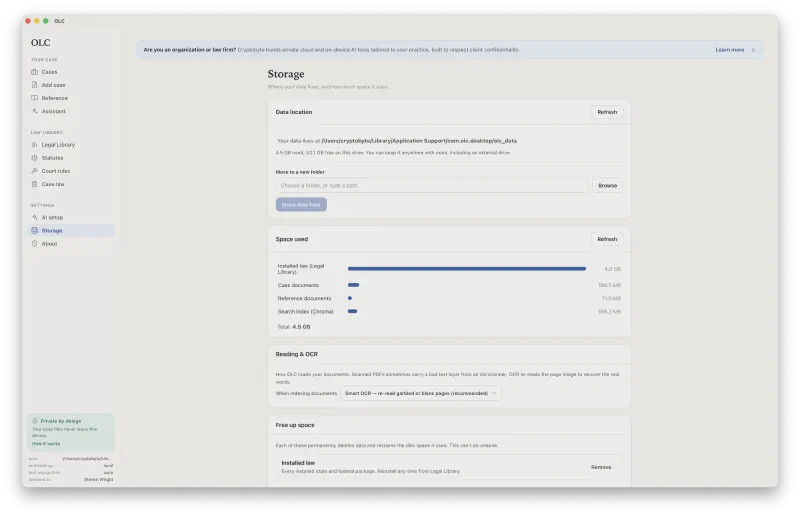Click the Statutes scales icon
This screenshot has height=516, width=800.
pos(35,158)
